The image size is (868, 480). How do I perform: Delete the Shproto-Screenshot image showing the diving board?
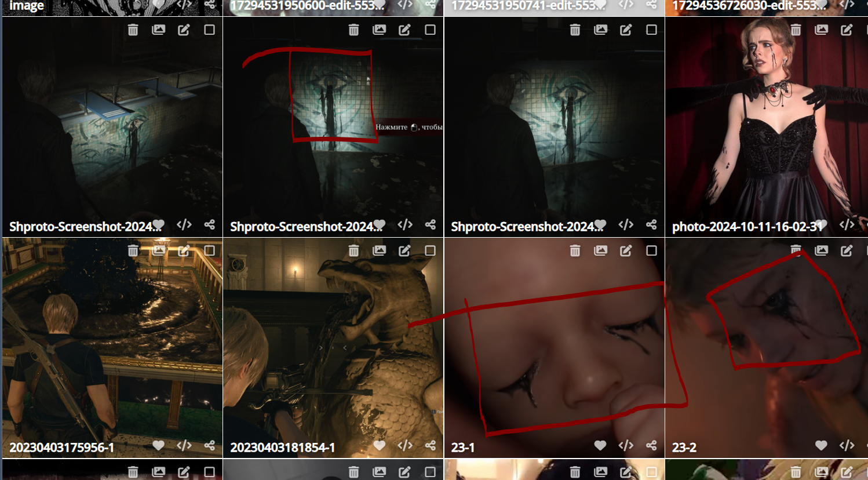click(133, 30)
